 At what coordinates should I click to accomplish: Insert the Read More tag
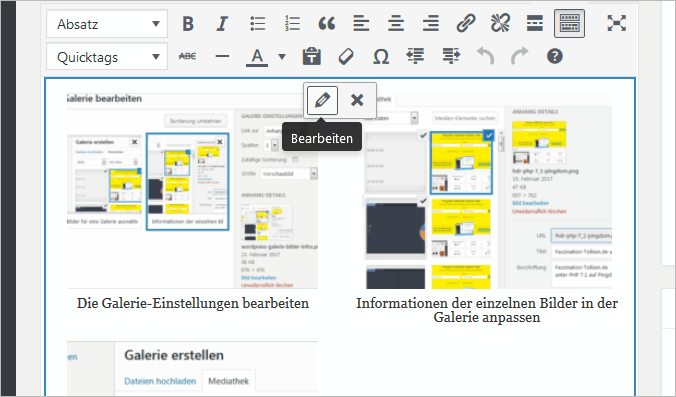tap(535, 24)
